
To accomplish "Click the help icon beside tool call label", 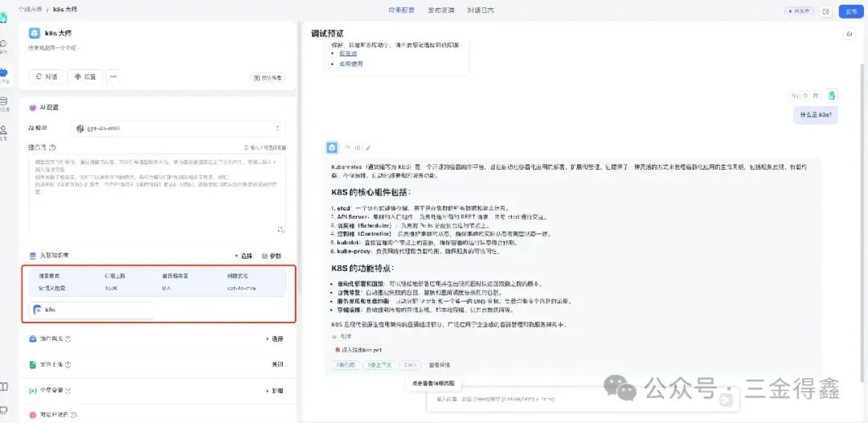I will 68,339.
